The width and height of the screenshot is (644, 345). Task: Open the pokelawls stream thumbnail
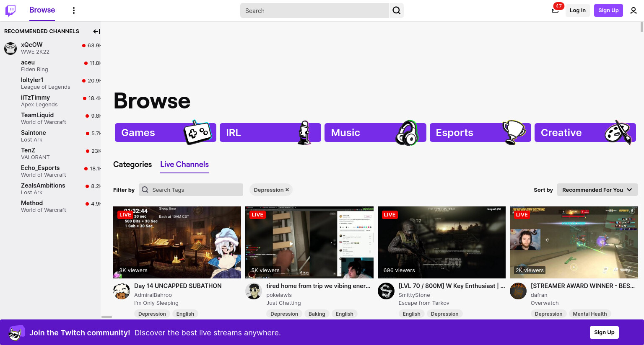[309, 242]
